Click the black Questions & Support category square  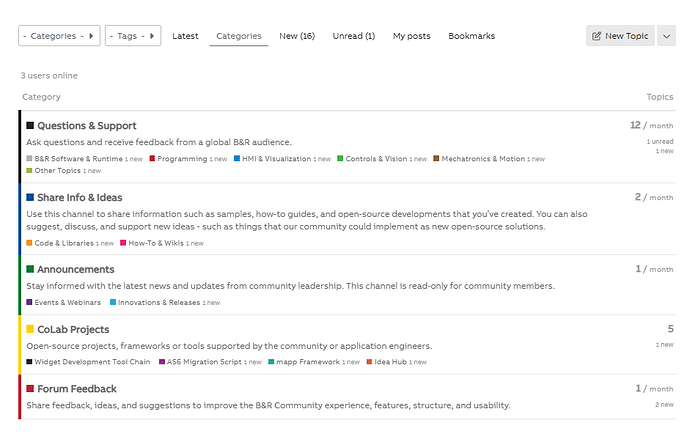tap(30, 126)
